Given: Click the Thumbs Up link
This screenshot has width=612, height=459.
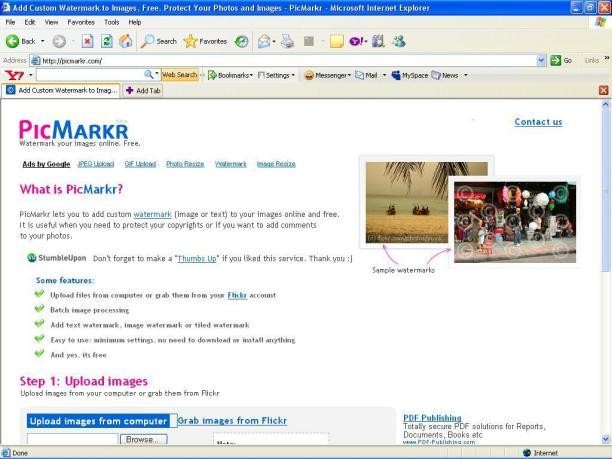Looking at the screenshot, I should click(197, 258).
